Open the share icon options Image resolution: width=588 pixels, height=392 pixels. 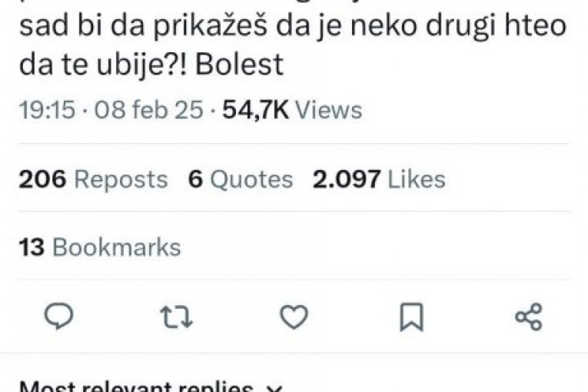pyautogui.click(x=529, y=317)
